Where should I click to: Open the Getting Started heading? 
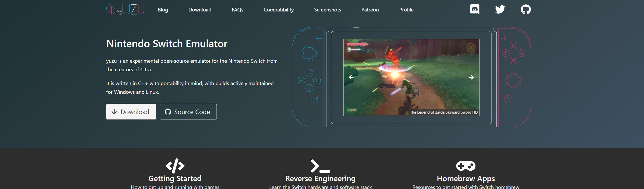[x=175, y=178]
